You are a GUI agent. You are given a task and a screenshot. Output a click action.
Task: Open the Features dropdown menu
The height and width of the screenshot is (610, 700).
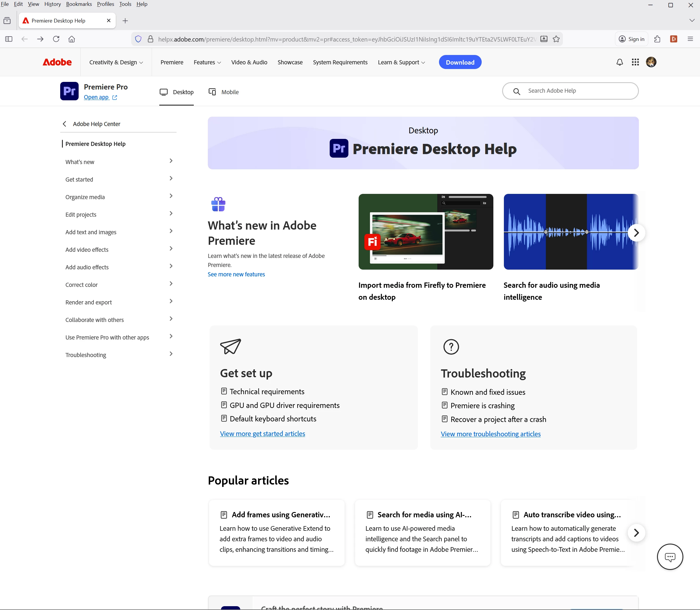207,62
